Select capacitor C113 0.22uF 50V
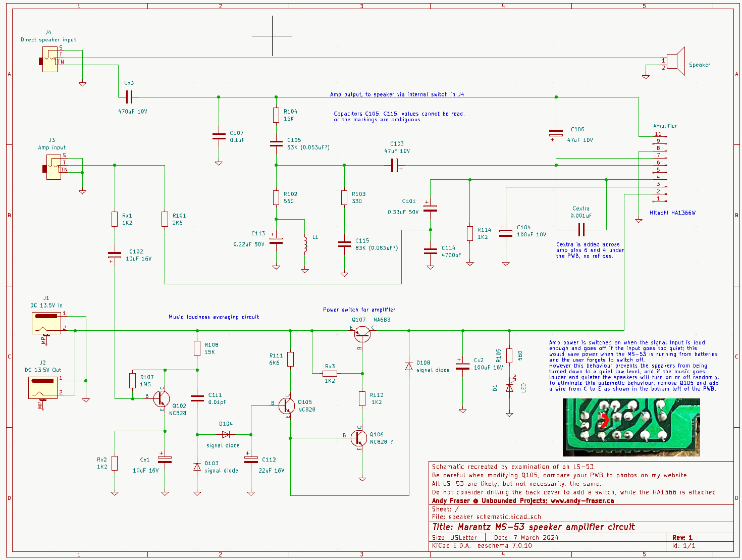742x560 pixels. coord(276,240)
